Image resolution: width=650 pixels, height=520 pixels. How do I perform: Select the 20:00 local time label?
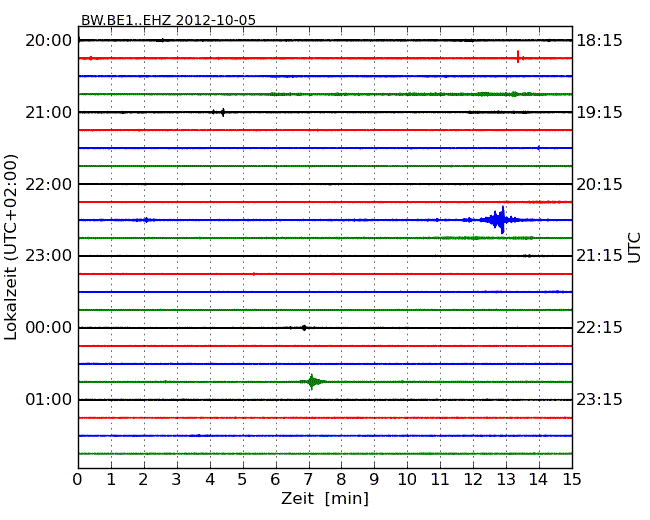49,41
